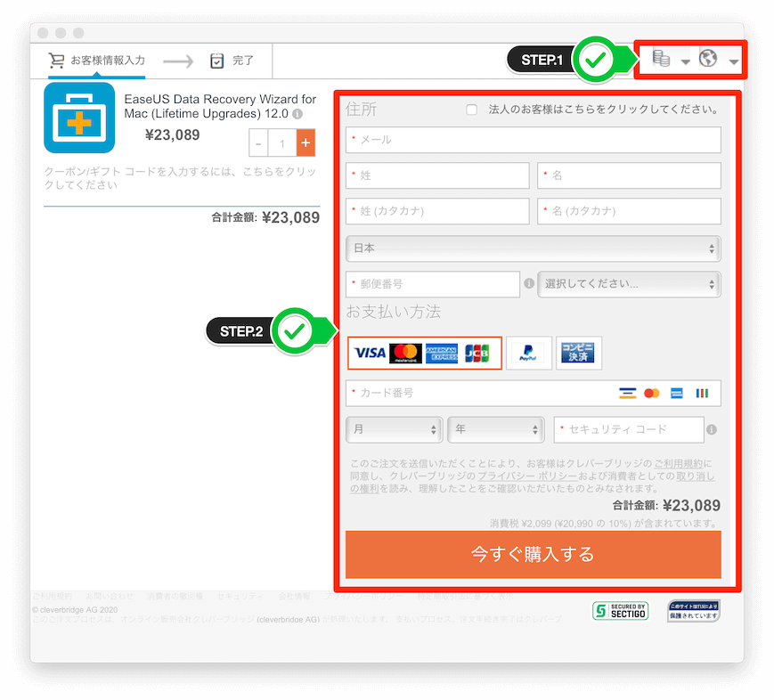Click the info icon beside product name

297,114
